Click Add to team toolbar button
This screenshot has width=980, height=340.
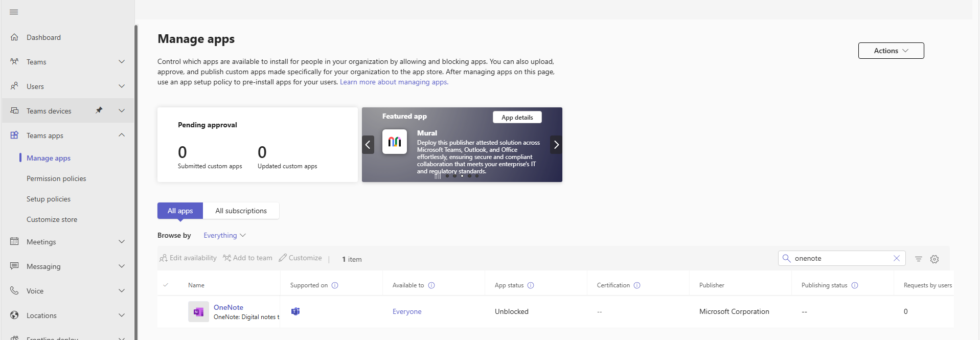click(x=247, y=258)
